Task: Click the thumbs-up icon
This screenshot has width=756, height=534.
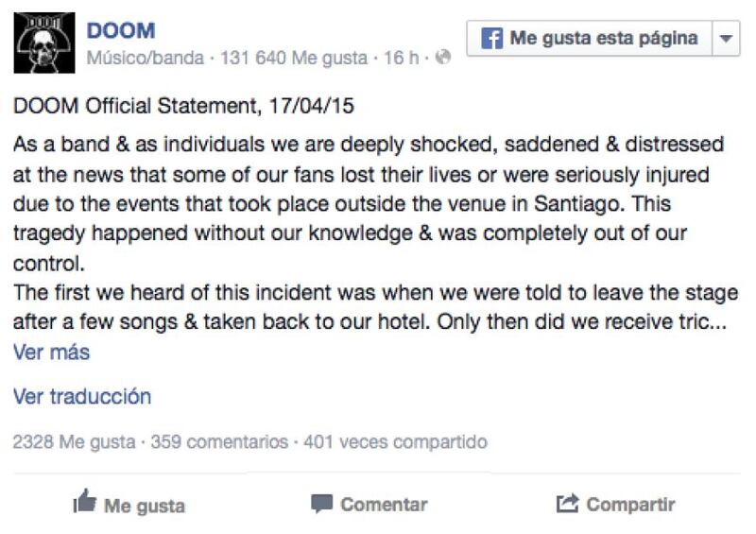Action: (85, 501)
